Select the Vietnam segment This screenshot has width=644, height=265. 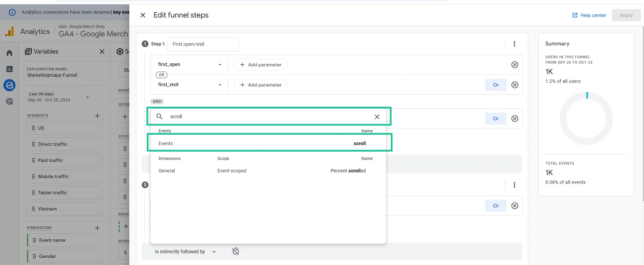click(x=65, y=209)
